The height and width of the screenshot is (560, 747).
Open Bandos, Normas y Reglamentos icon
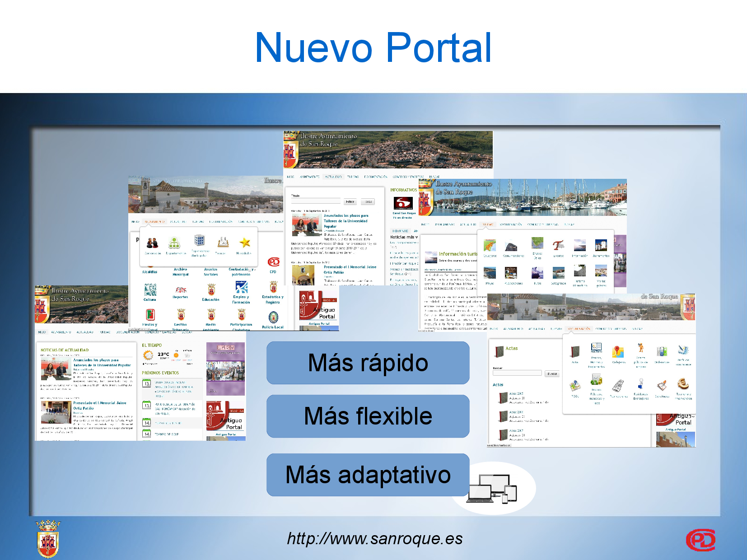596,348
